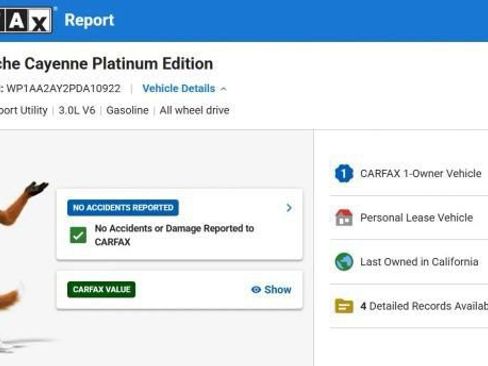Select the VIN number WP1AA2AY2PDA10922
Image resolution: width=488 pixels, height=366 pixels.
[x=63, y=88]
